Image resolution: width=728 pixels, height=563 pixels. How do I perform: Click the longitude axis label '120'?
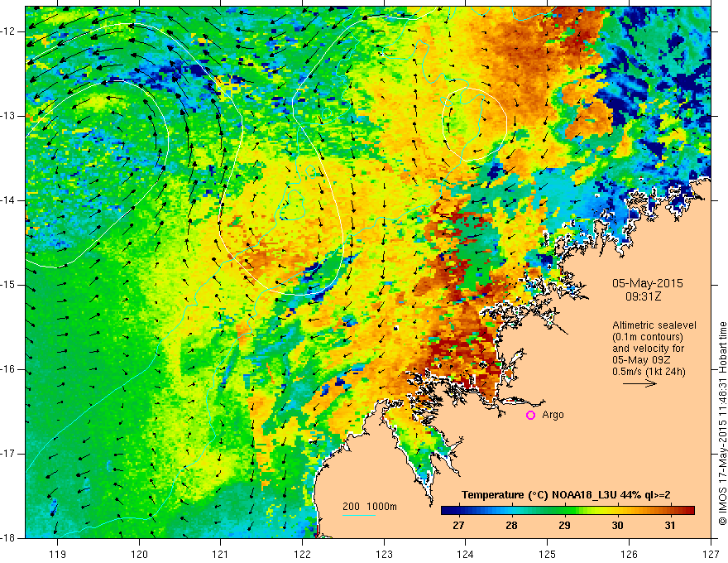coord(139,554)
